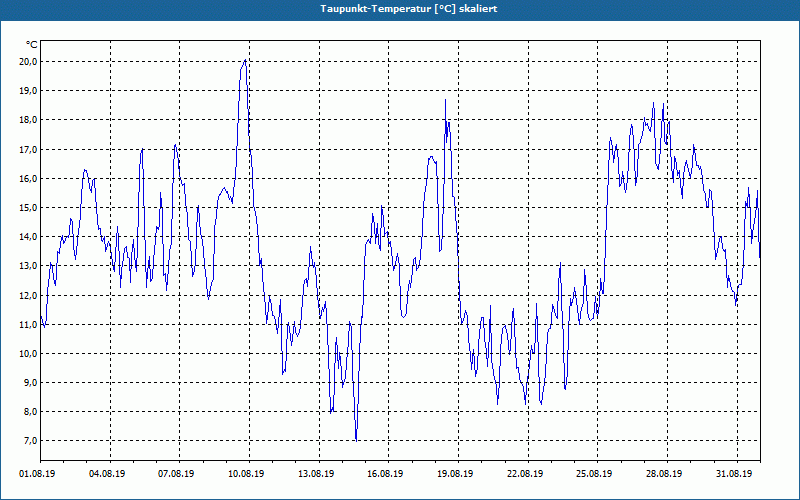Select the 15,0 y-axis value
The height and width of the screenshot is (500, 800).
click(29, 208)
